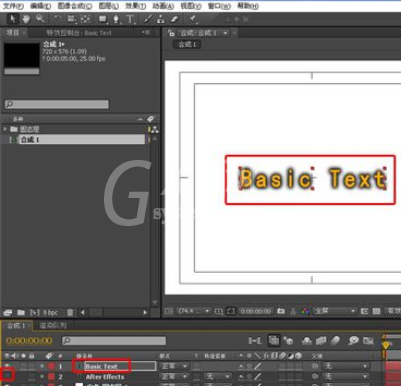Click the motion blur icon in timeline
This screenshot has height=386, width=401.
click(x=335, y=340)
